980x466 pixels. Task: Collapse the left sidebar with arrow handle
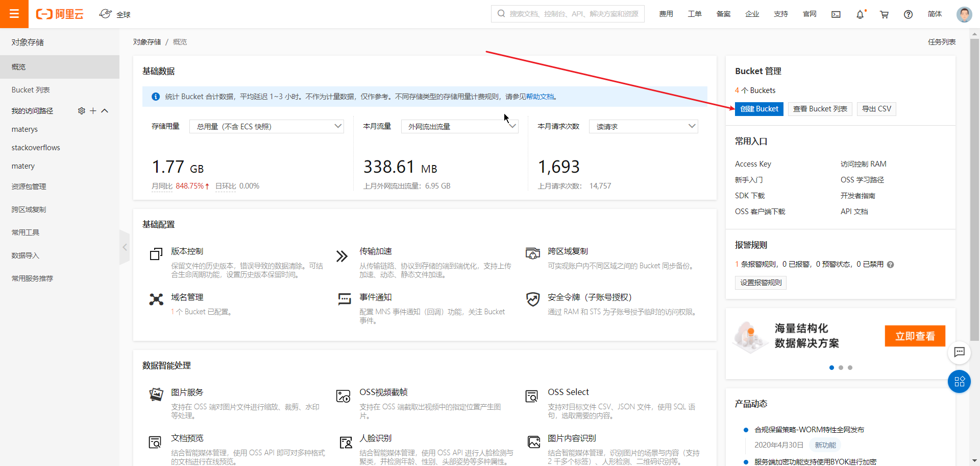click(125, 247)
